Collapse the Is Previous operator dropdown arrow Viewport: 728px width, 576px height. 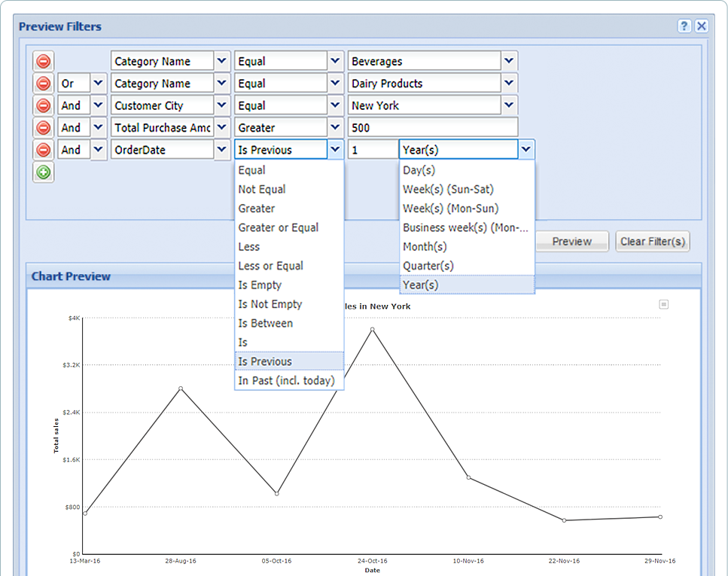335,150
